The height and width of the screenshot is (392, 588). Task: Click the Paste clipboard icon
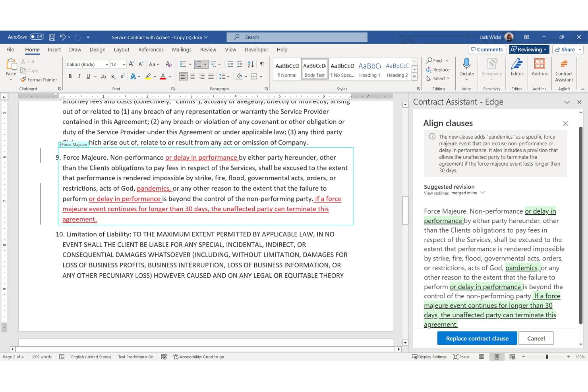(x=11, y=64)
